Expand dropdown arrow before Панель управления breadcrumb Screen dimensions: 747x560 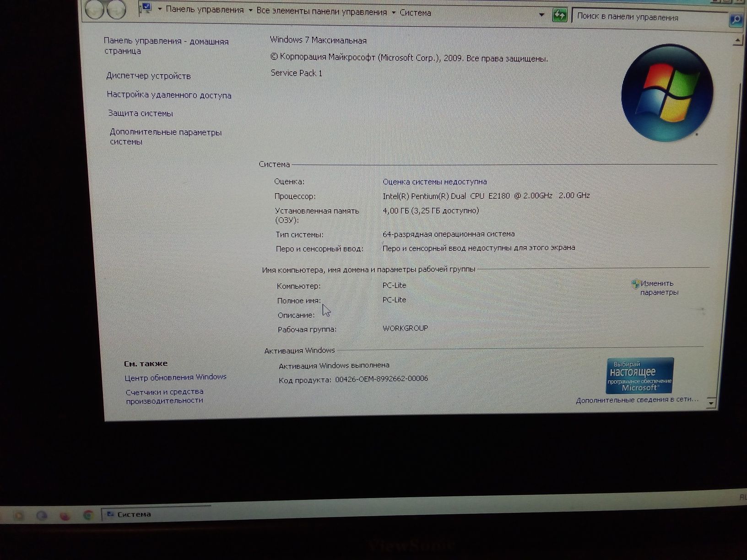pos(160,9)
